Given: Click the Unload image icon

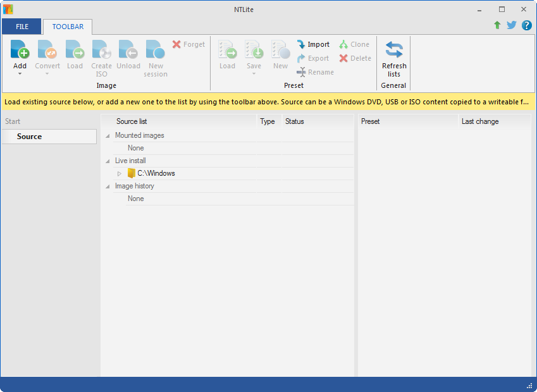Looking at the screenshot, I should pos(128,49).
